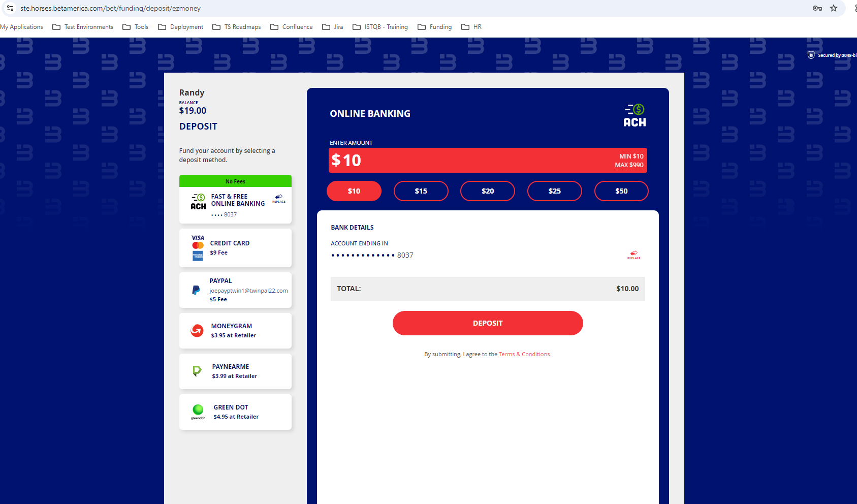Click the balance $19.00 text

click(x=193, y=111)
